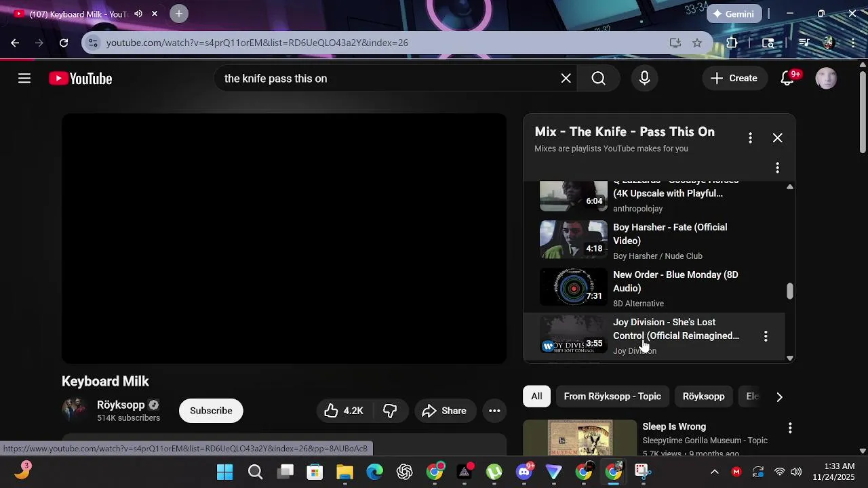Open Discord from the taskbar

click(524, 472)
